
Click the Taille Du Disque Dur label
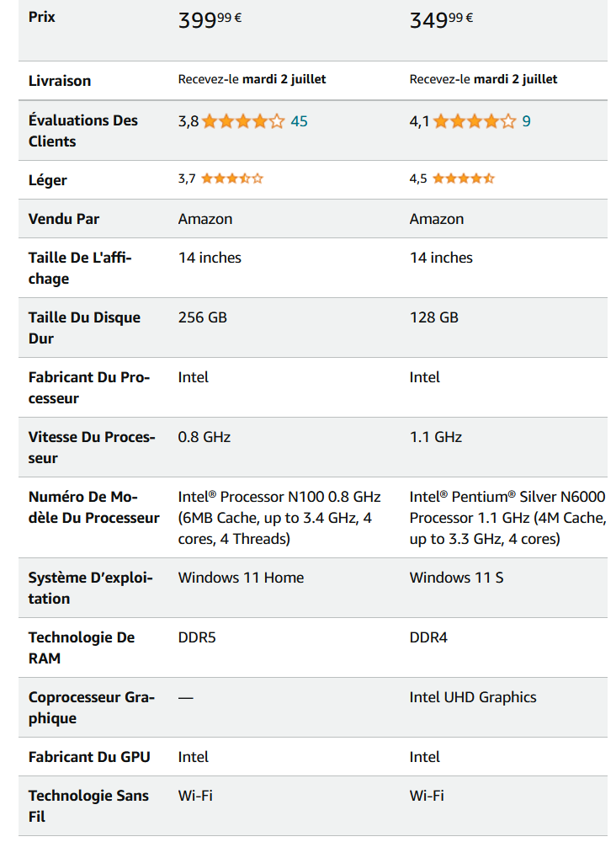pos(84,328)
